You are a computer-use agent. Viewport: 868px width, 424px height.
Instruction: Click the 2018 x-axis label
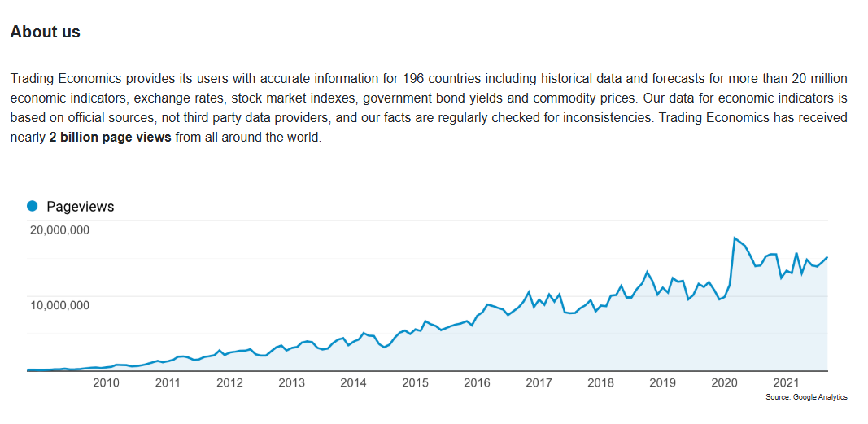pyautogui.click(x=600, y=382)
